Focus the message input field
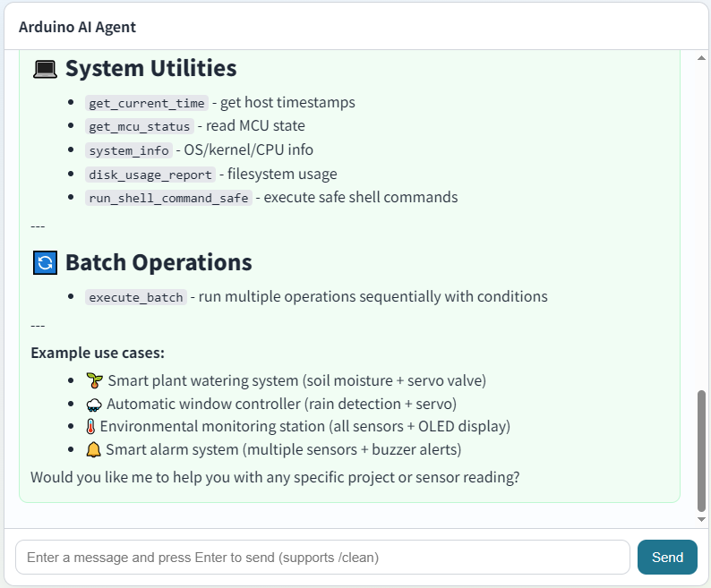711x588 pixels. coord(322,557)
